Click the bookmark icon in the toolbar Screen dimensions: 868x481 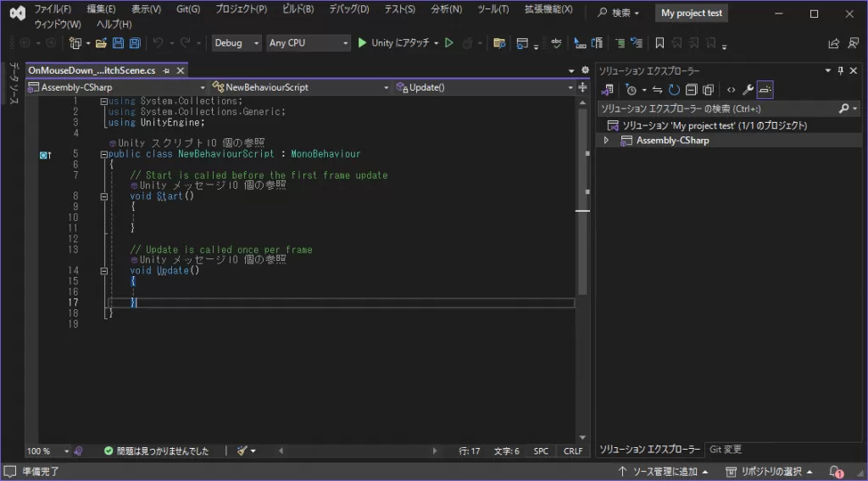click(x=659, y=43)
